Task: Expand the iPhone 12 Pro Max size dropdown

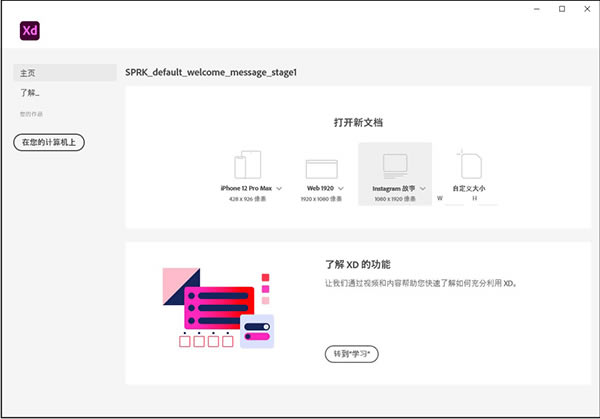Action: pos(279,188)
